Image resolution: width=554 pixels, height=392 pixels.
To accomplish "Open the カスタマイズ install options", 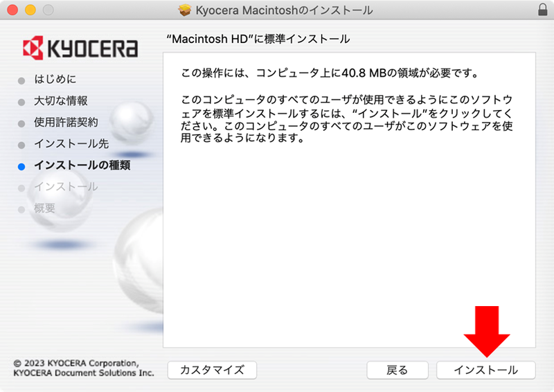I will pos(212,370).
